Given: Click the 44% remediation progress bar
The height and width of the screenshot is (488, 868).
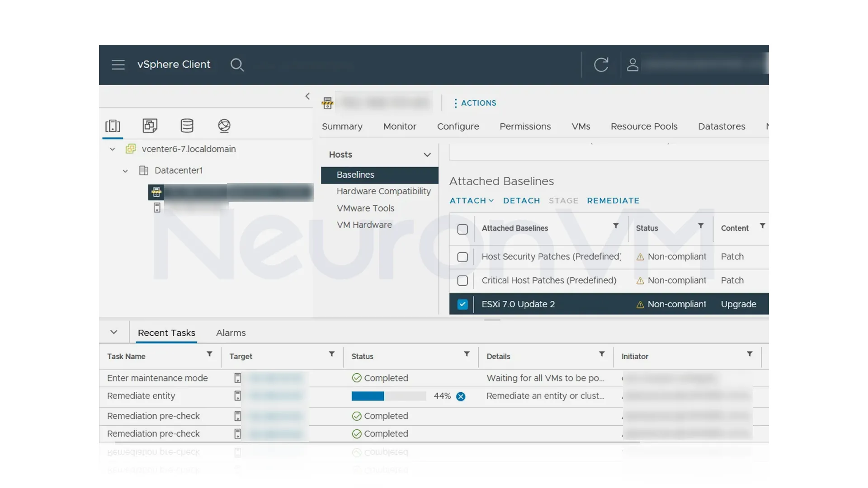Looking at the screenshot, I should pos(389,396).
